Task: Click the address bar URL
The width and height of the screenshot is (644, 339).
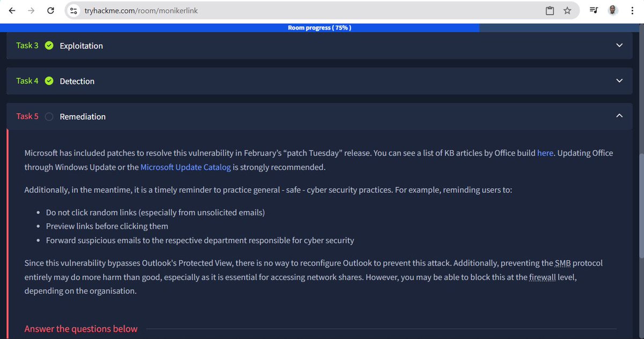Action: (140, 10)
